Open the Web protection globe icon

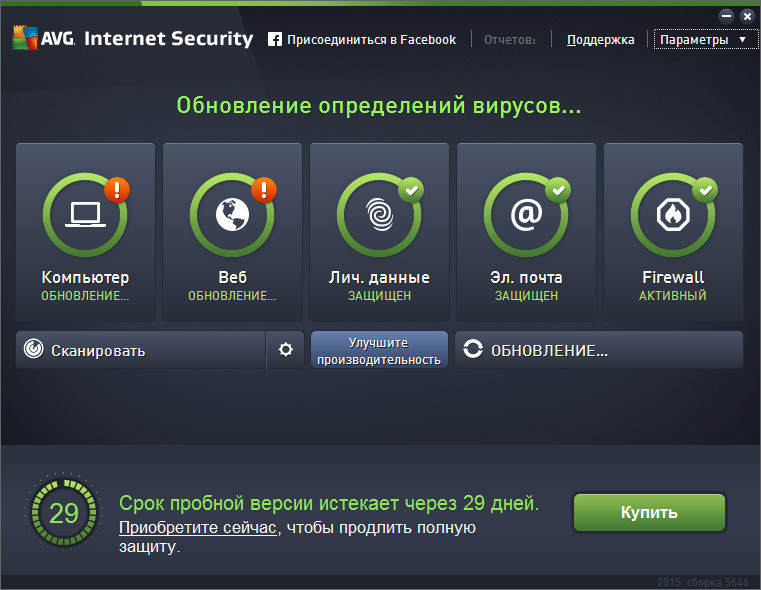tap(232, 214)
